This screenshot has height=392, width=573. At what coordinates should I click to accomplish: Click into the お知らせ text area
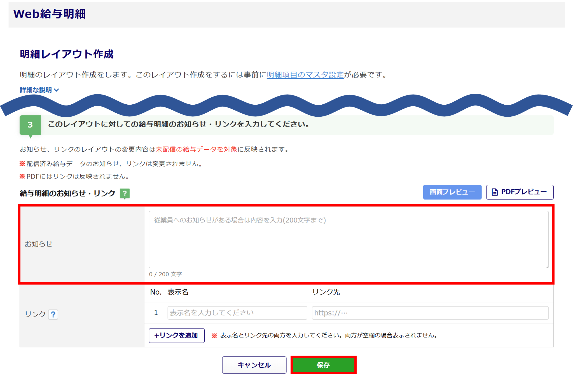(349, 240)
